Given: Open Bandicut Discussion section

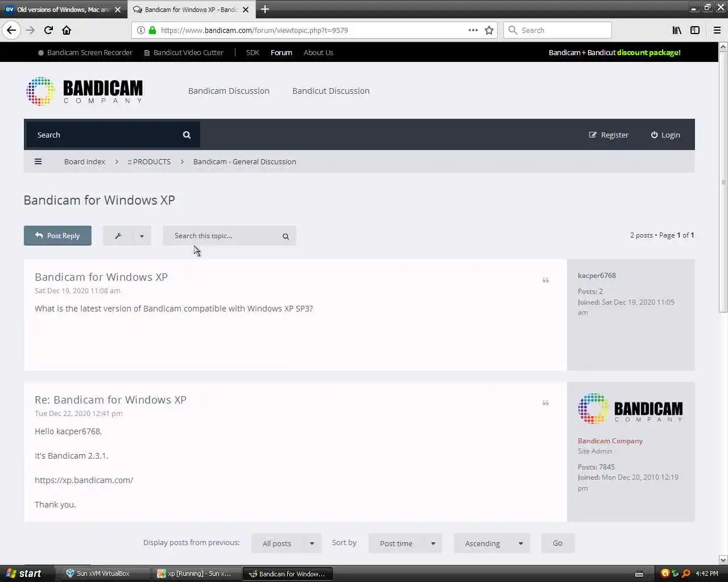Looking at the screenshot, I should pyautogui.click(x=331, y=91).
